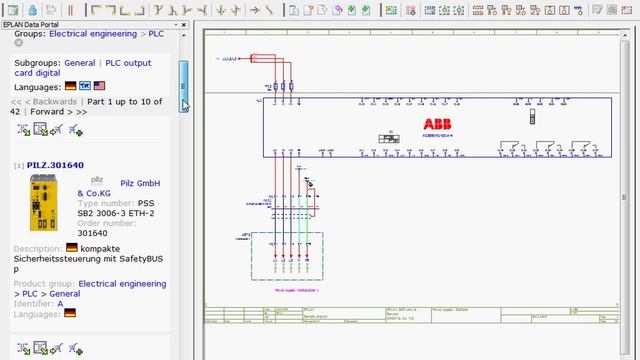
Task: Select the upward T-node connection icon
Action: [173, 10]
